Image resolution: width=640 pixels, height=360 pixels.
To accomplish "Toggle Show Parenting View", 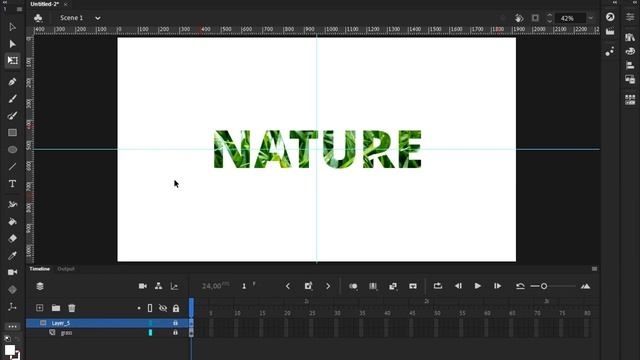I will point(158,286).
